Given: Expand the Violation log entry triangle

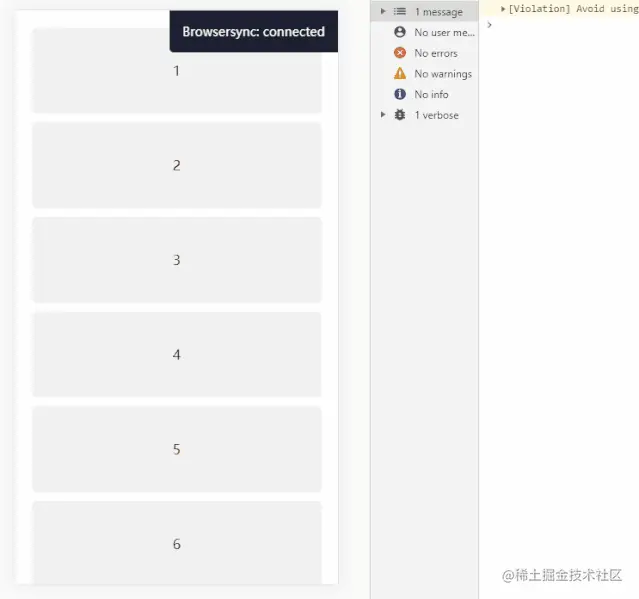Looking at the screenshot, I should click(x=503, y=9).
